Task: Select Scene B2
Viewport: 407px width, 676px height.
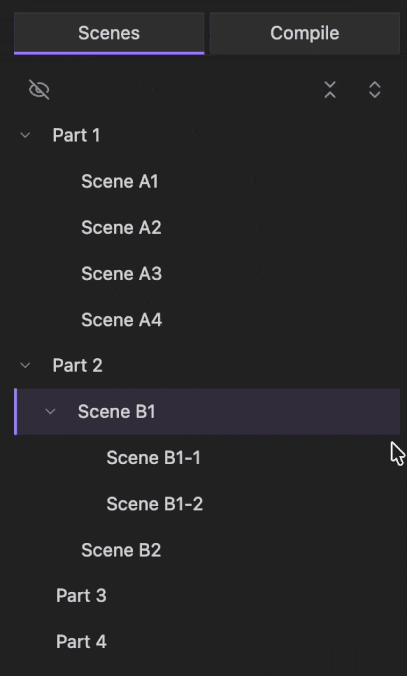Action: click(x=121, y=550)
